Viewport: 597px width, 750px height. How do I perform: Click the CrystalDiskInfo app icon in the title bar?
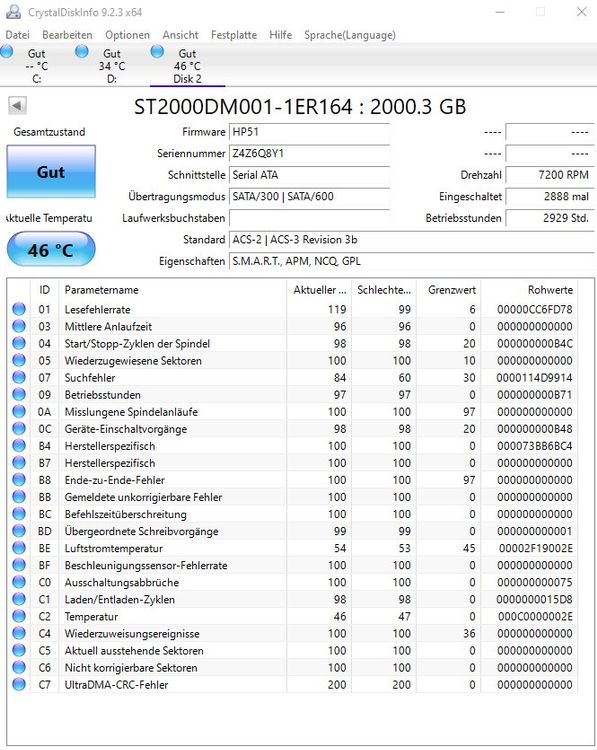click(x=13, y=12)
